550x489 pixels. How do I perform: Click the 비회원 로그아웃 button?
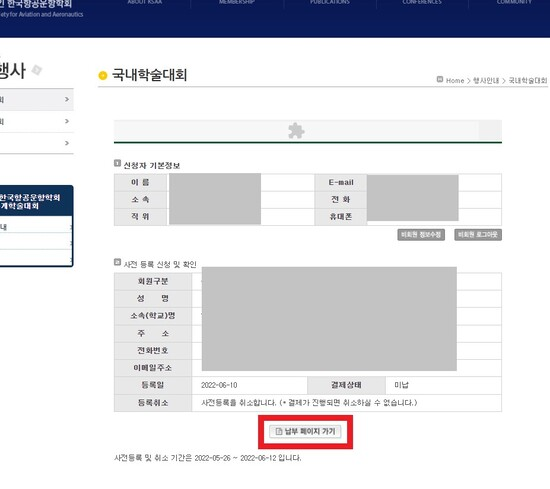click(x=478, y=235)
